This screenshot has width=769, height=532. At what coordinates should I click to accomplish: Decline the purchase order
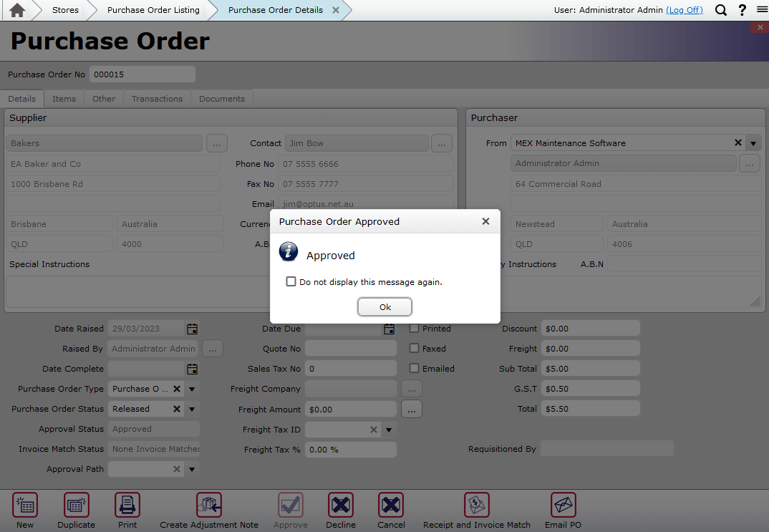tap(340, 510)
